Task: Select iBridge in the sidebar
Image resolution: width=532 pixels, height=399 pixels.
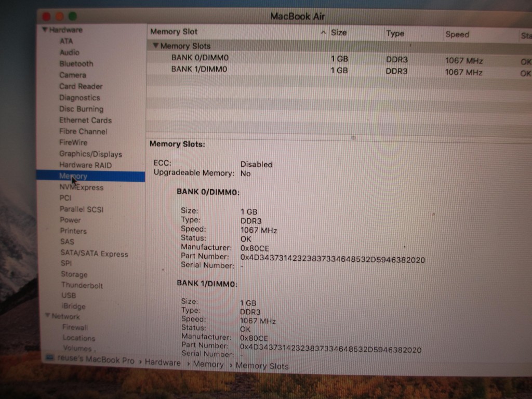Action: pos(74,307)
